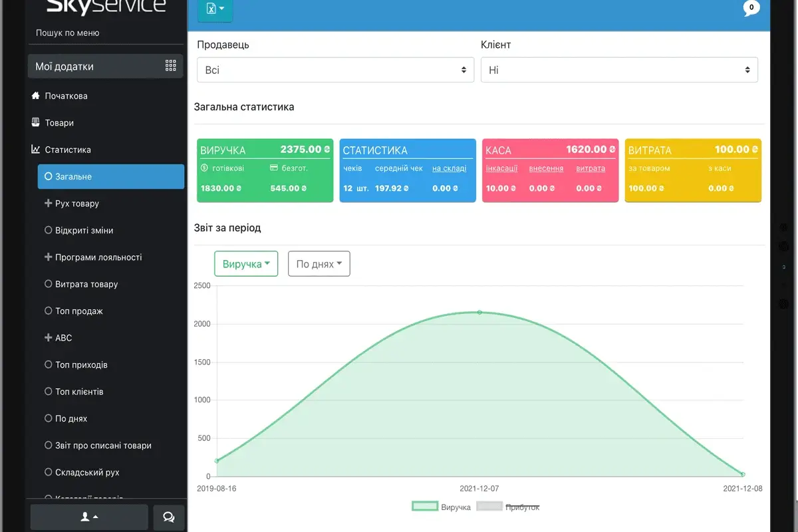Expand the По днях period dropdown
798x532 pixels.
tap(319, 264)
